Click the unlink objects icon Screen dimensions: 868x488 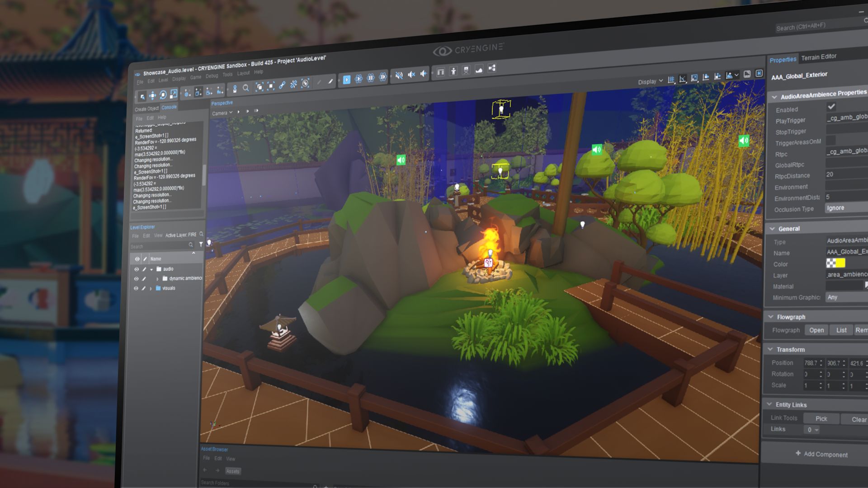tap(294, 84)
